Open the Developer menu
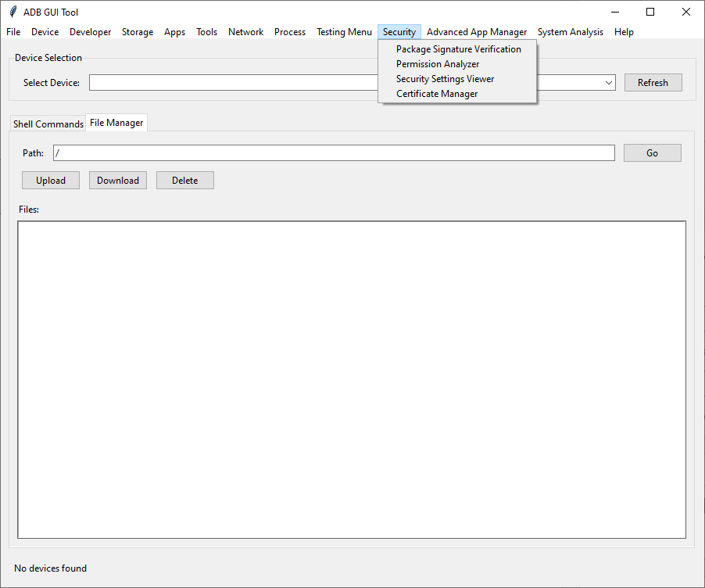The image size is (705, 588). pos(90,32)
